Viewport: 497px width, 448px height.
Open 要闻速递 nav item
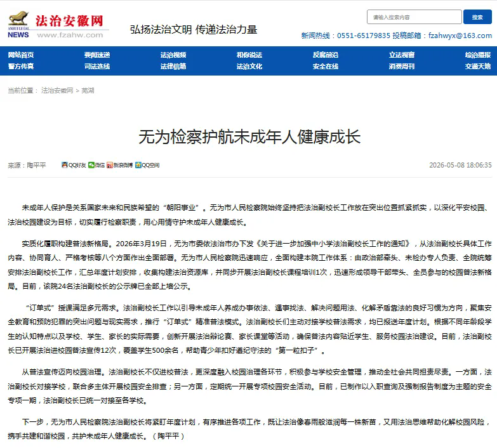tap(97, 55)
